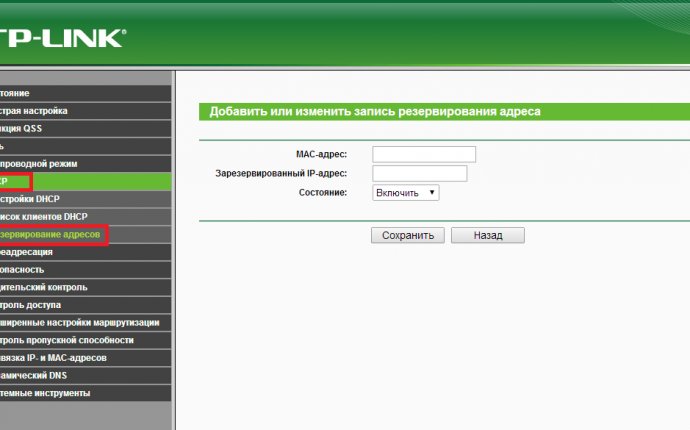The width and height of the screenshot is (690, 430).
Task: Open Системные инструменты sidebar item
Action: 85,393
